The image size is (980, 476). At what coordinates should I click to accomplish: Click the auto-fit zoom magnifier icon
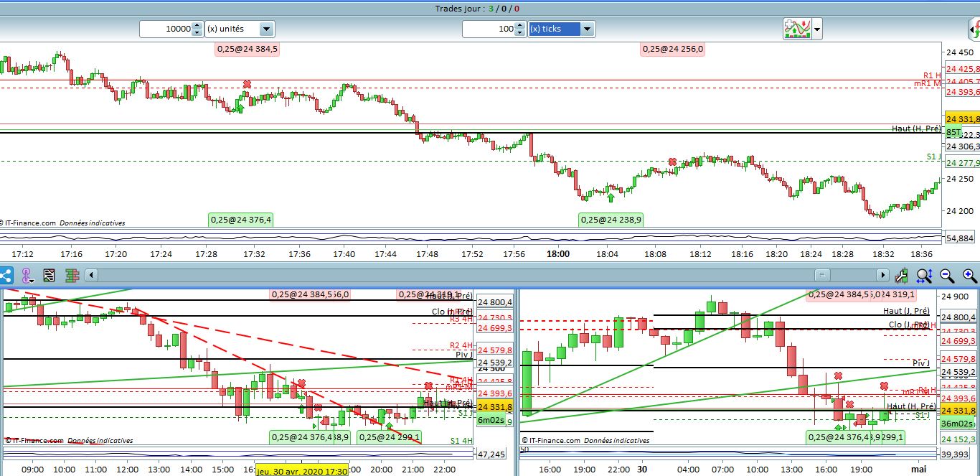point(924,275)
